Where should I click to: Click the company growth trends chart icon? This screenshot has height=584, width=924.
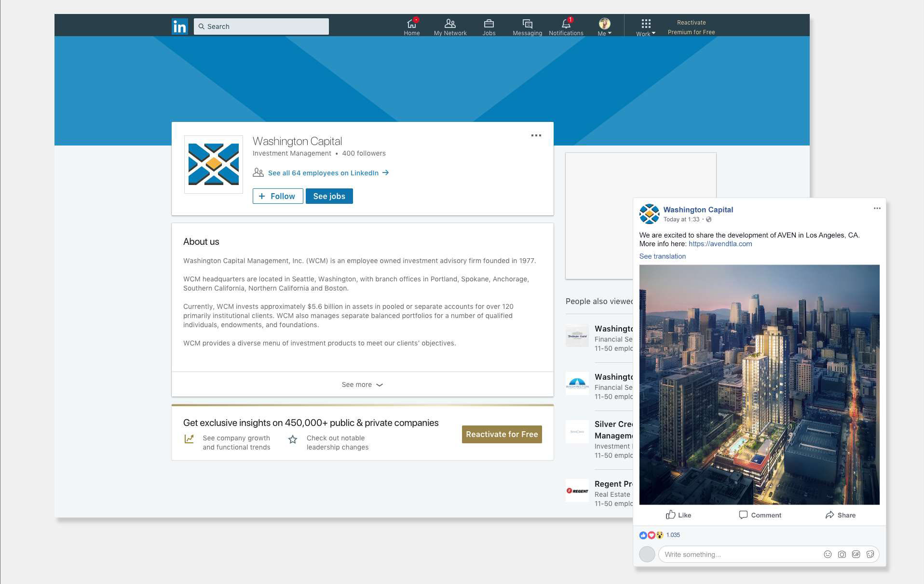point(189,439)
